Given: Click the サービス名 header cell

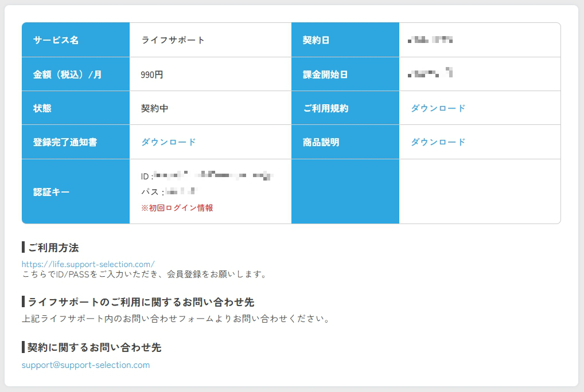Looking at the screenshot, I should point(56,40).
